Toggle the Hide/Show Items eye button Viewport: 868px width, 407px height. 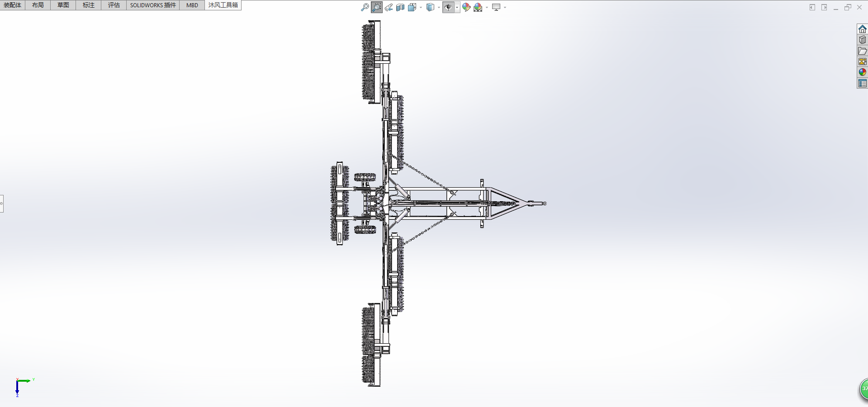coord(448,7)
